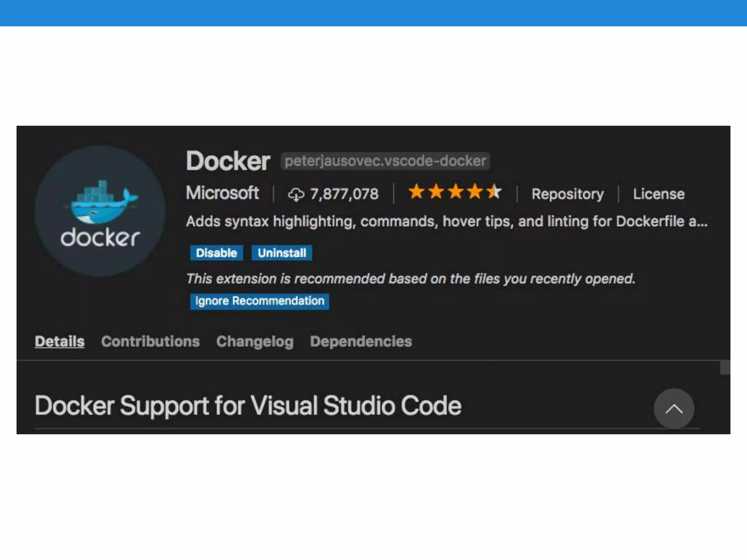Click the cloud download icon
Screen dimensions: 747x560
coord(296,194)
